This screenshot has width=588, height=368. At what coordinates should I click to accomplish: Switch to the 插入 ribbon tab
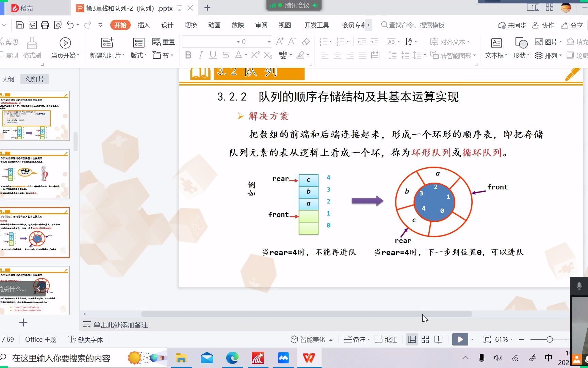click(144, 25)
